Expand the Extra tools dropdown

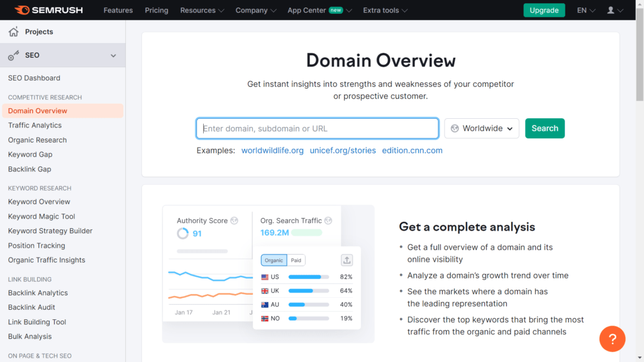pyautogui.click(x=386, y=10)
